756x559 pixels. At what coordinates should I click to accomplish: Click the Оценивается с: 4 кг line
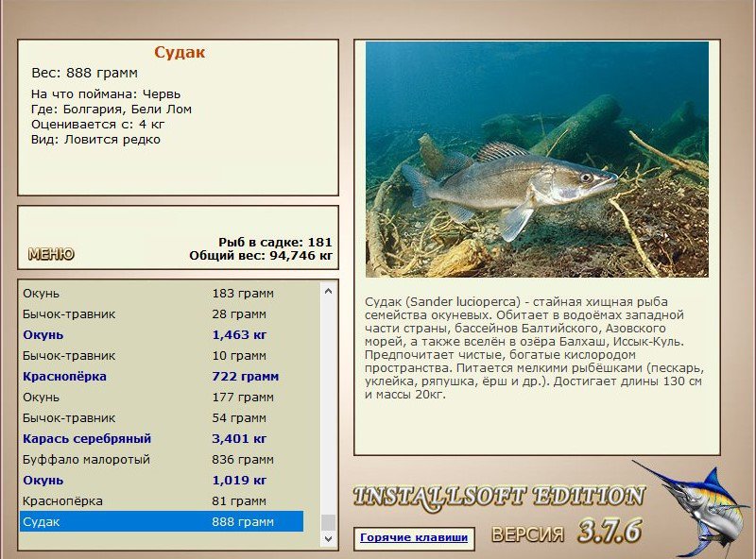(98, 125)
